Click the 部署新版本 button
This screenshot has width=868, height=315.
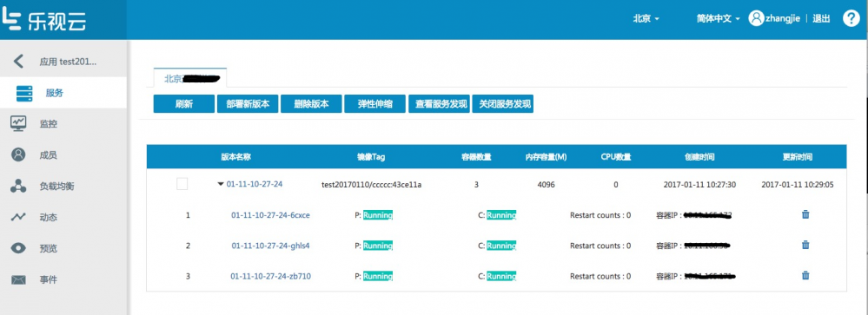pyautogui.click(x=248, y=104)
